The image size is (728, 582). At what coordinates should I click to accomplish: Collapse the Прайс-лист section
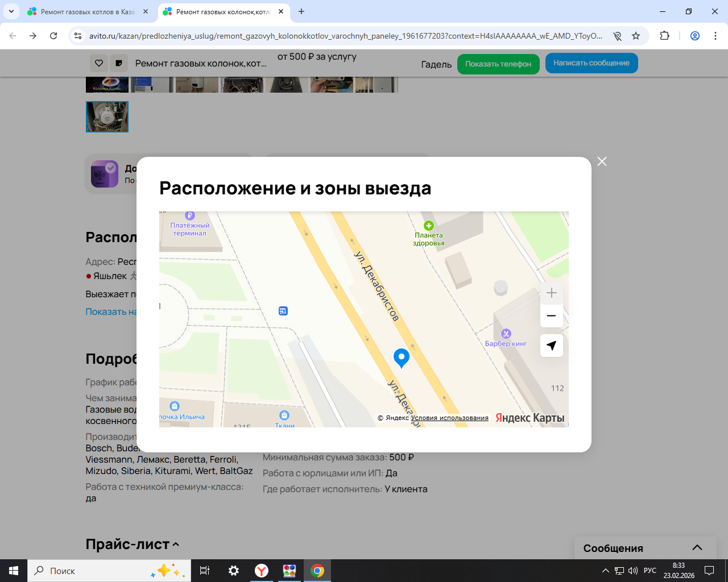pos(176,544)
